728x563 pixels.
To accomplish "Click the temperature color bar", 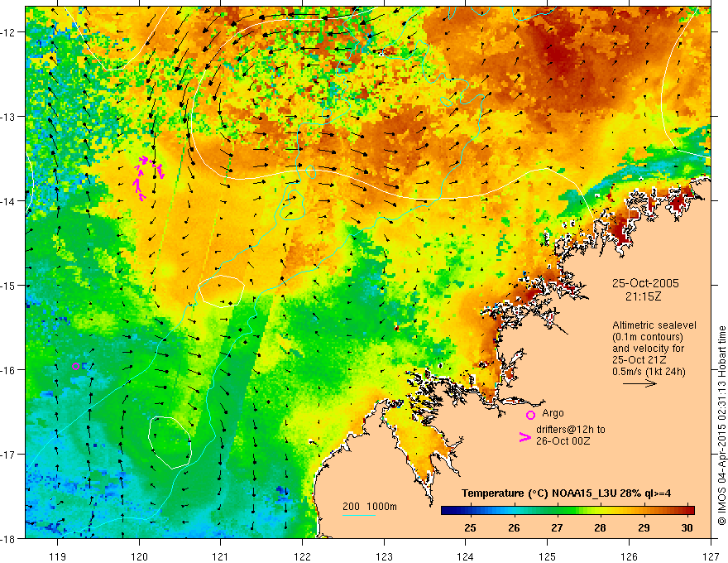I will click(568, 511).
